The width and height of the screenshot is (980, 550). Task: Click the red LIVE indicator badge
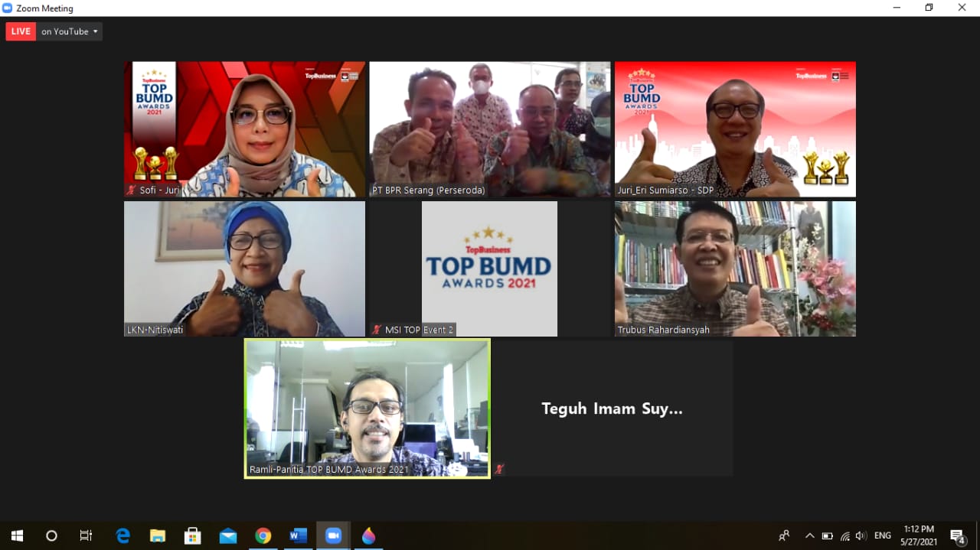(21, 31)
